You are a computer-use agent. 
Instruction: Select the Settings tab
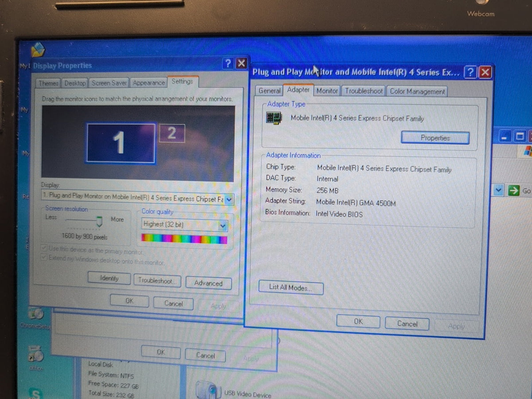tap(182, 82)
